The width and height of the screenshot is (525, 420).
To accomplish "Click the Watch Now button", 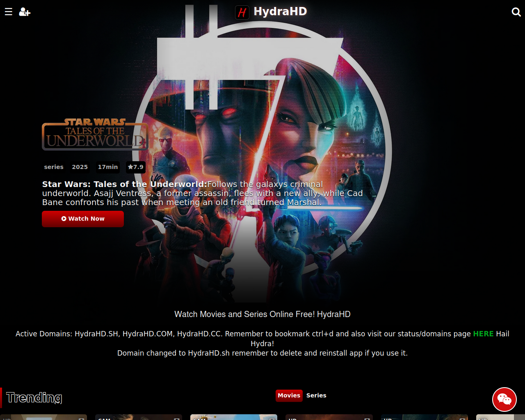I will pyautogui.click(x=83, y=219).
